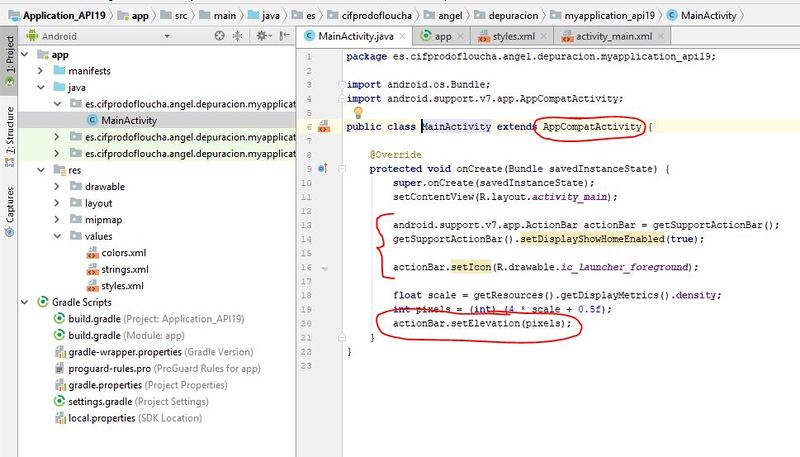Click the src breadcrumb folder
Image resolution: width=800 pixels, height=457 pixels.
click(174, 16)
